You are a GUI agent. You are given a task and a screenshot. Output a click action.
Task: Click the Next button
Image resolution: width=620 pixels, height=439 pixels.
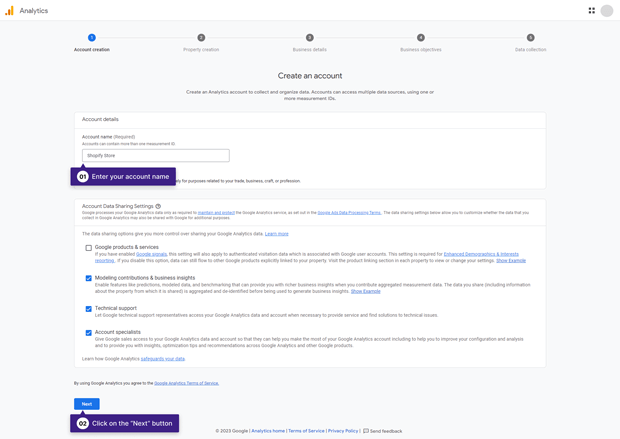coord(86,404)
